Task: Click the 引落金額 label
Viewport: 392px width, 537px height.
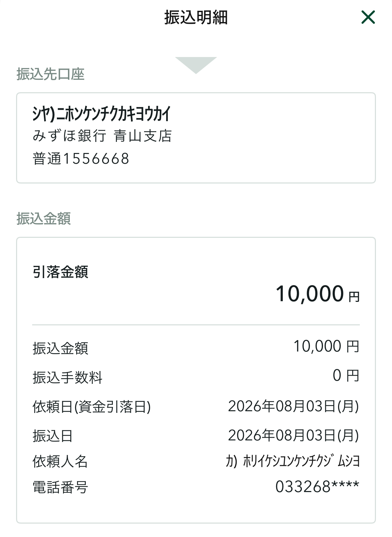Action: click(60, 272)
